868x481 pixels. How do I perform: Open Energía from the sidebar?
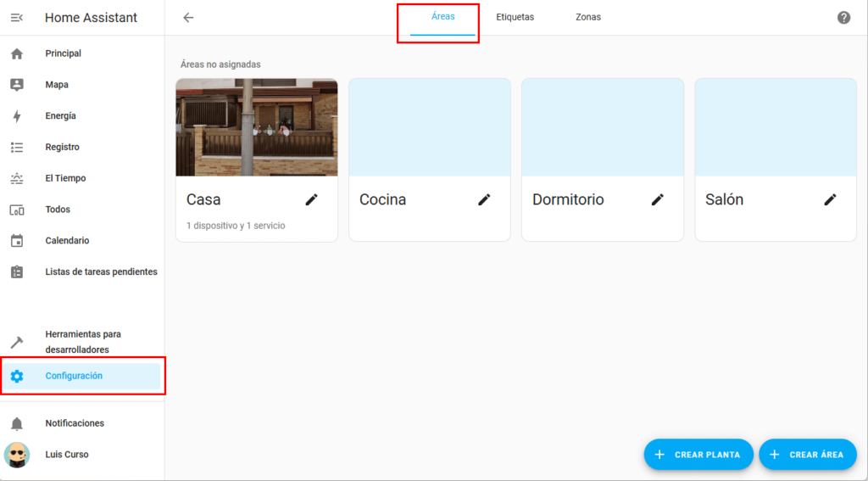click(60, 116)
